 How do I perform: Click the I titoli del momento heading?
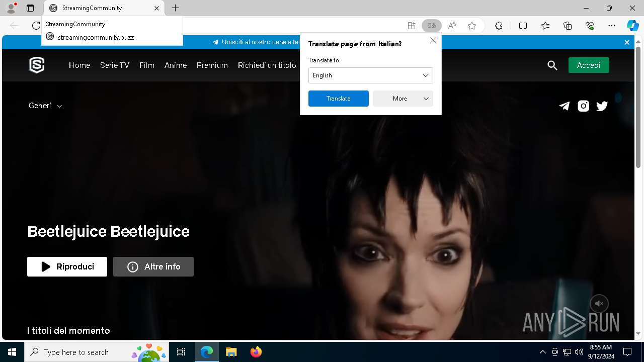68,330
